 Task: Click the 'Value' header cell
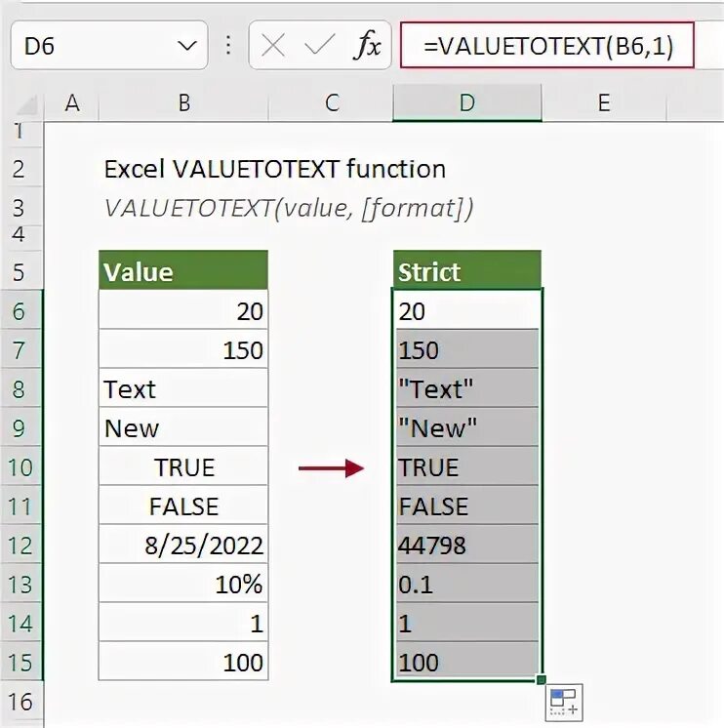pyautogui.click(x=183, y=271)
